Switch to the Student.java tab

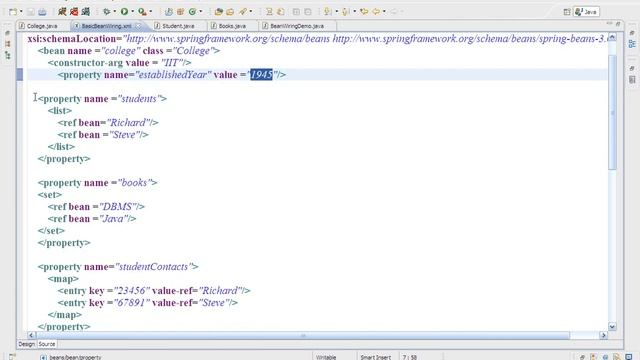(178, 26)
